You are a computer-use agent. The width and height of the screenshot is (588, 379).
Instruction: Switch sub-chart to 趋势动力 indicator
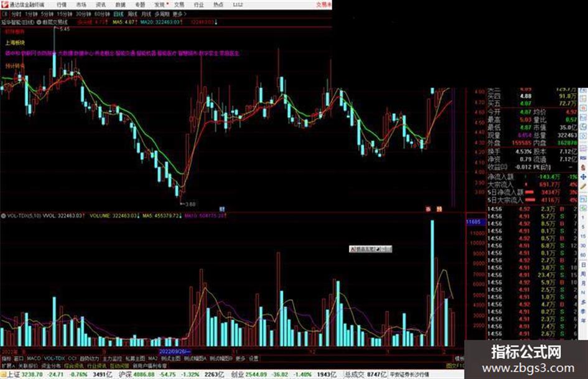click(89, 358)
